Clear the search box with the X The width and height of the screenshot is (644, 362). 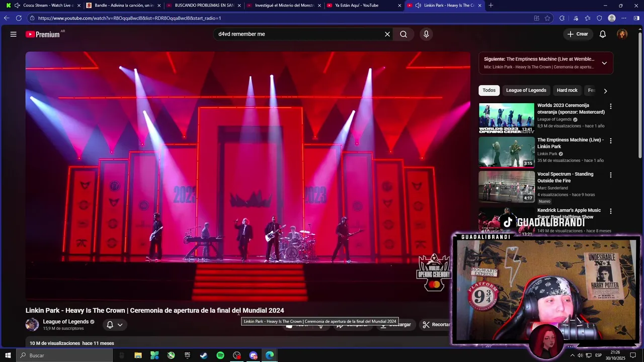[387, 34]
